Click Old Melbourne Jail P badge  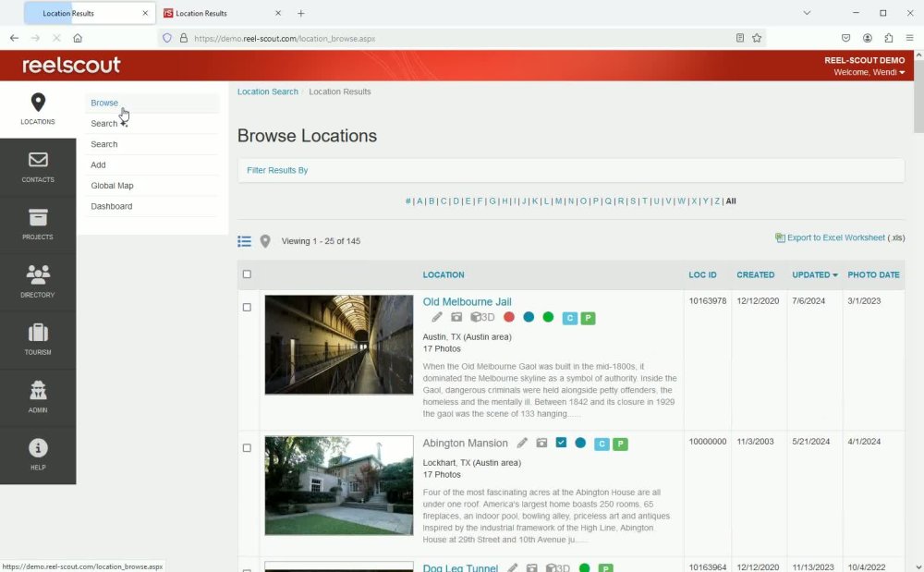coord(588,318)
